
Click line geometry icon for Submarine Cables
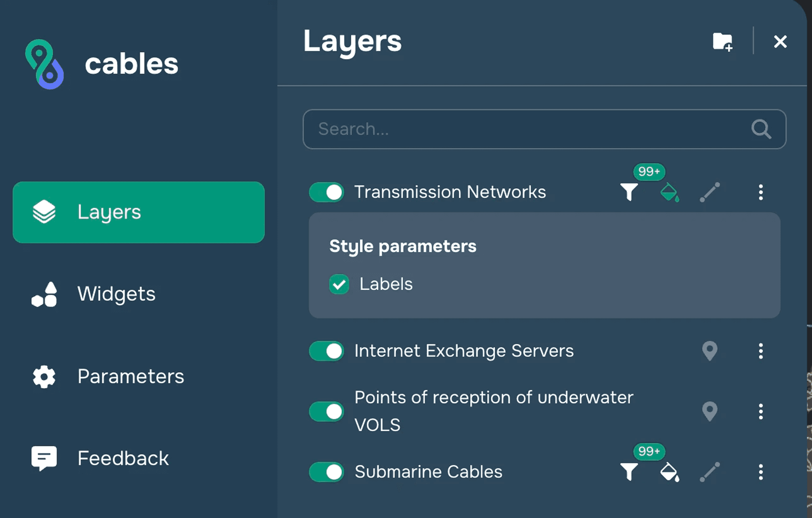pos(710,472)
